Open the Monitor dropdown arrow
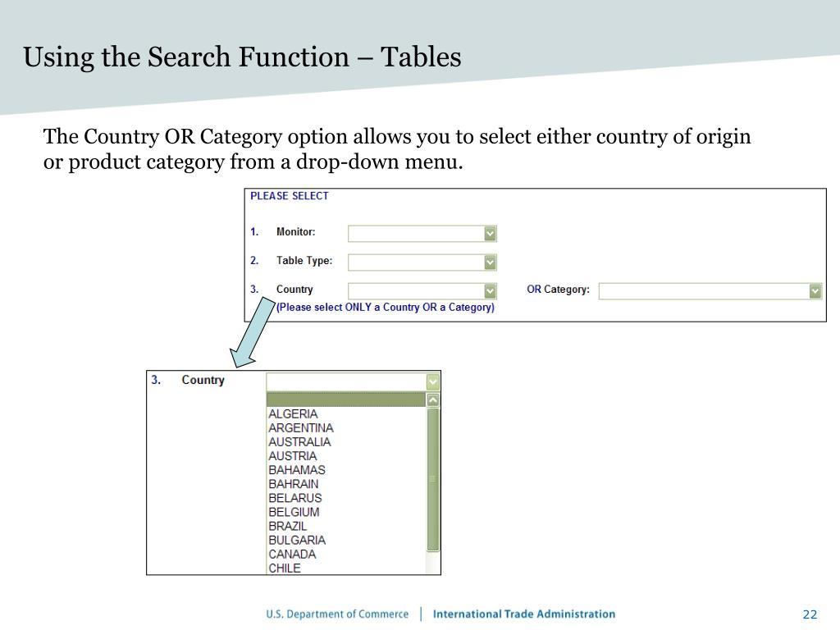Screen dimensions: 840x630 [x=490, y=234]
